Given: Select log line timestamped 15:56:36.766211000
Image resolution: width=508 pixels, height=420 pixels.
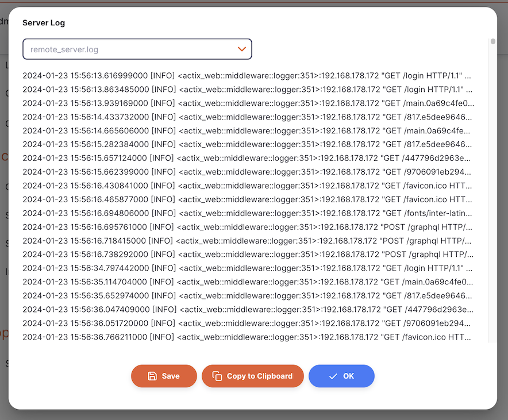Looking at the screenshot, I should coord(247,337).
